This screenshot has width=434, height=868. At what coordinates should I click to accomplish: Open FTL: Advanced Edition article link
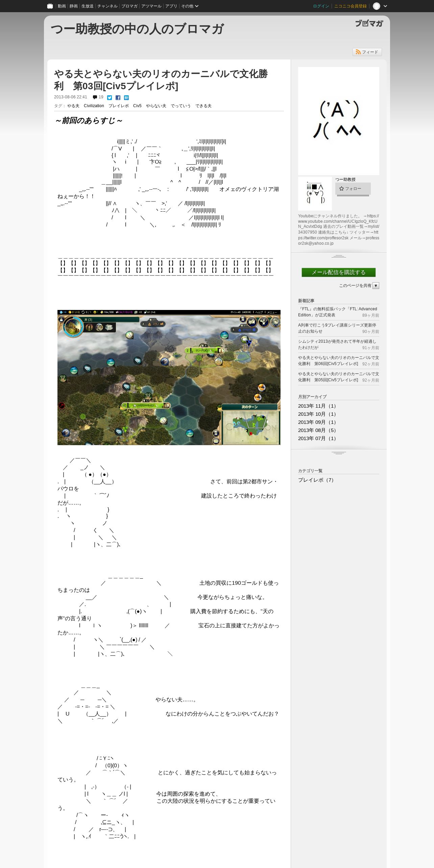point(338,312)
